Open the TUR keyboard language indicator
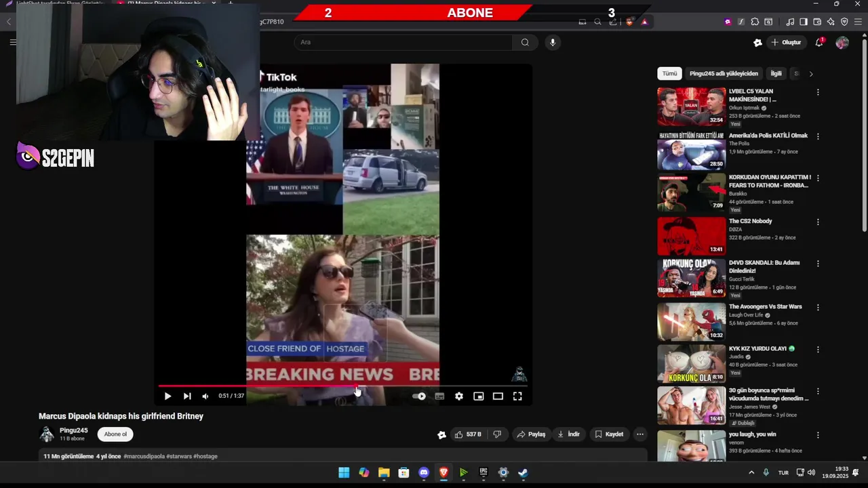Screen dimensions: 868x488 783,473
